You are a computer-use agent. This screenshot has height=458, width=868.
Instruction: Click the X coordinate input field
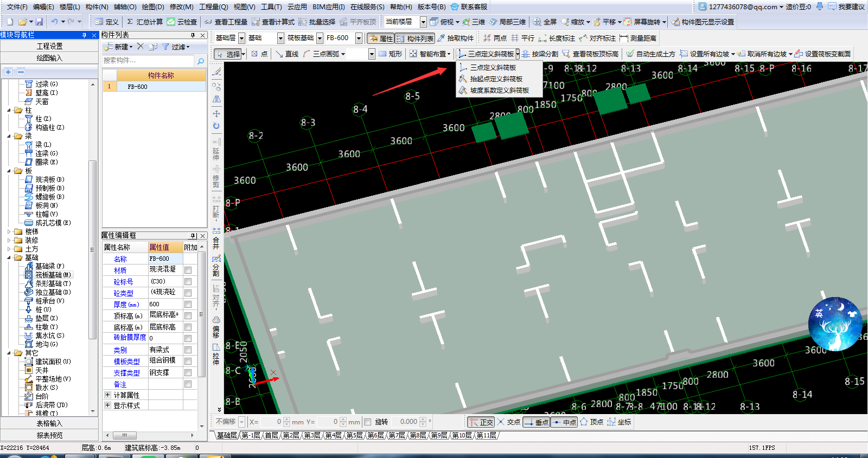tap(272, 422)
